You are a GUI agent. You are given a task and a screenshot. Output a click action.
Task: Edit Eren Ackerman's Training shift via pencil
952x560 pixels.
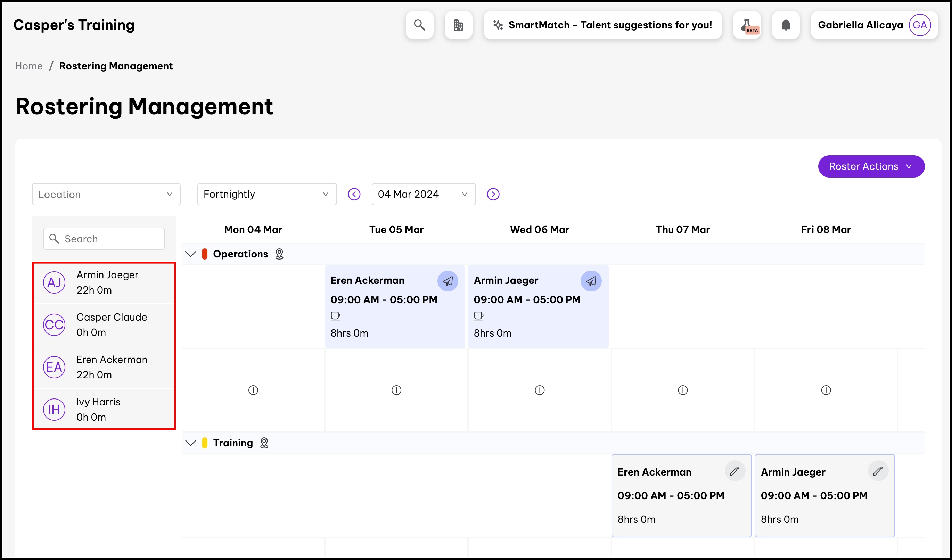[735, 471]
